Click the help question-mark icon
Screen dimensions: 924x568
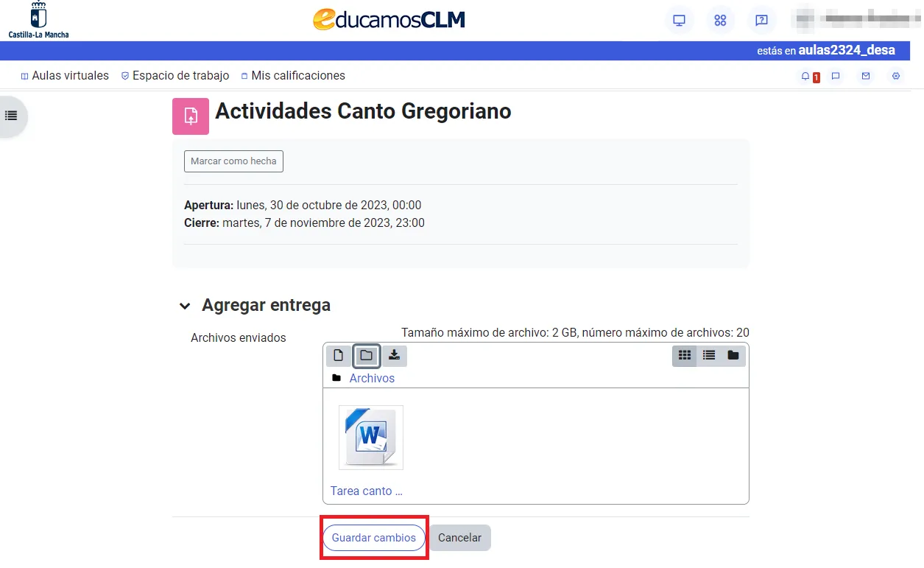click(x=762, y=20)
